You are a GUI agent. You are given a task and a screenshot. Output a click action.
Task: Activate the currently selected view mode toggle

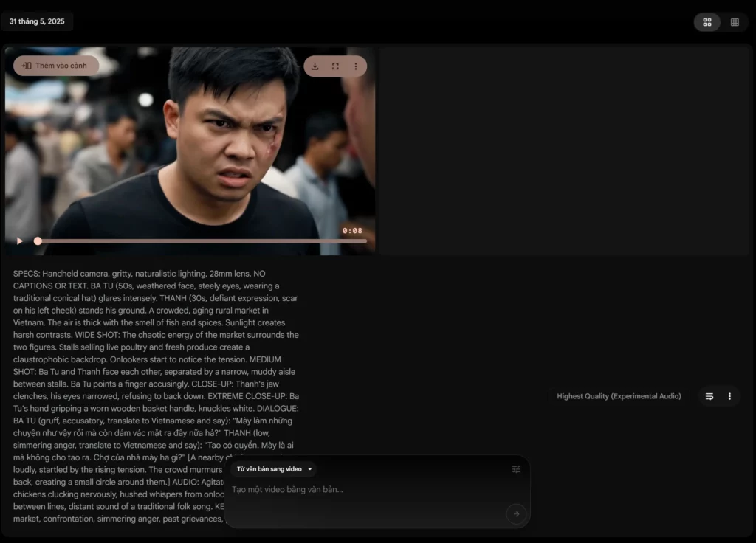click(x=707, y=21)
